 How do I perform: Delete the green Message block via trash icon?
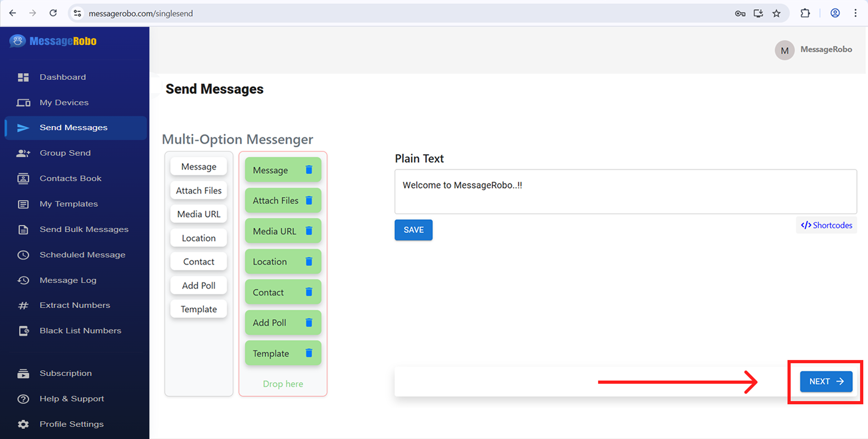pyautogui.click(x=309, y=170)
